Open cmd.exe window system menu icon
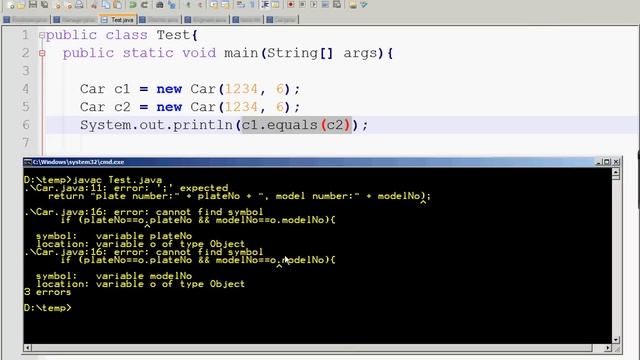This screenshot has height=360, width=640. pos(27,162)
